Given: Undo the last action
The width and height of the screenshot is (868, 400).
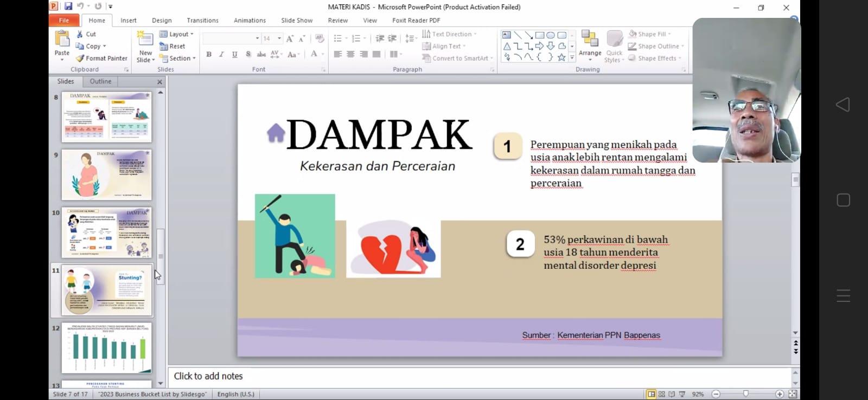Looking at the screenshot, I should [x=80, y=7].
